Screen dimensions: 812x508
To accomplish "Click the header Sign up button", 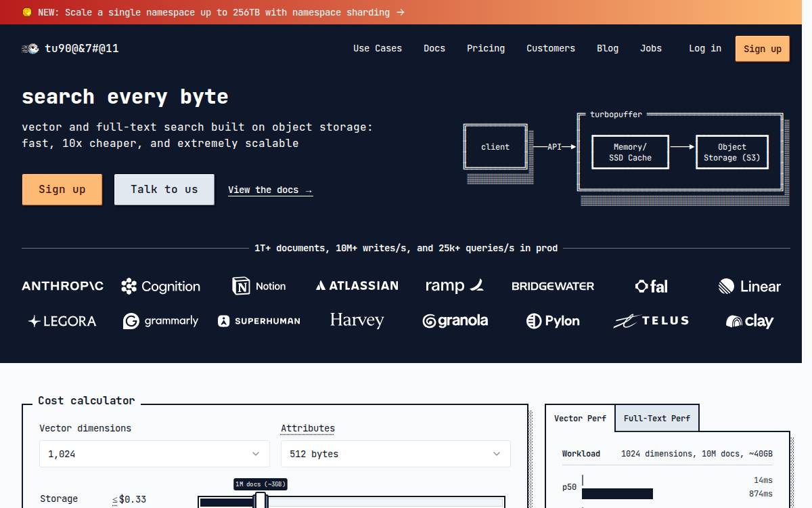I will point(763,49).
